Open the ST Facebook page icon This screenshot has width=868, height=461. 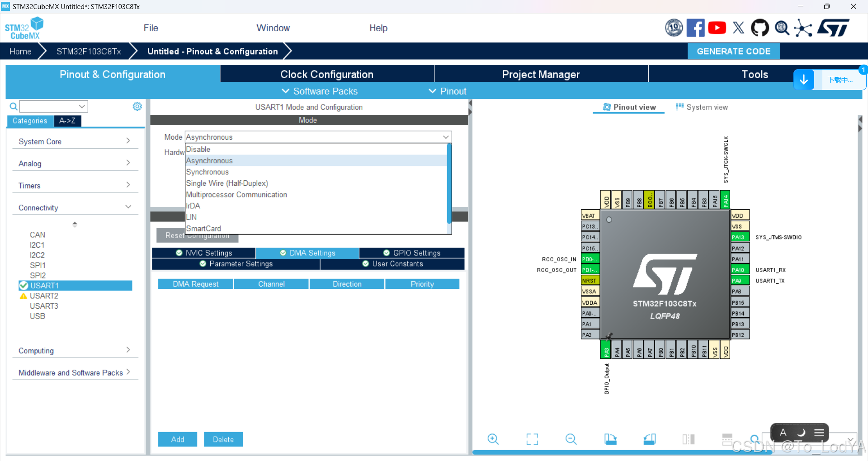(x=695, y=28)
